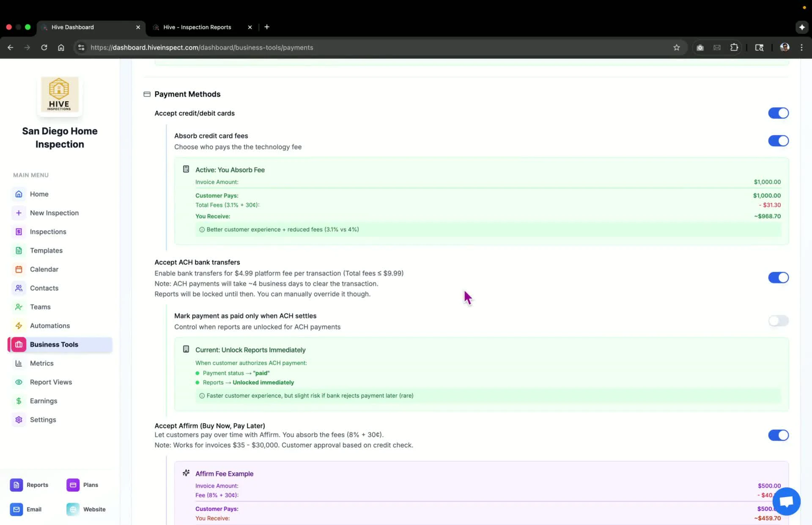Click the ~$968.70 You Receive value

tap(767, 216)
